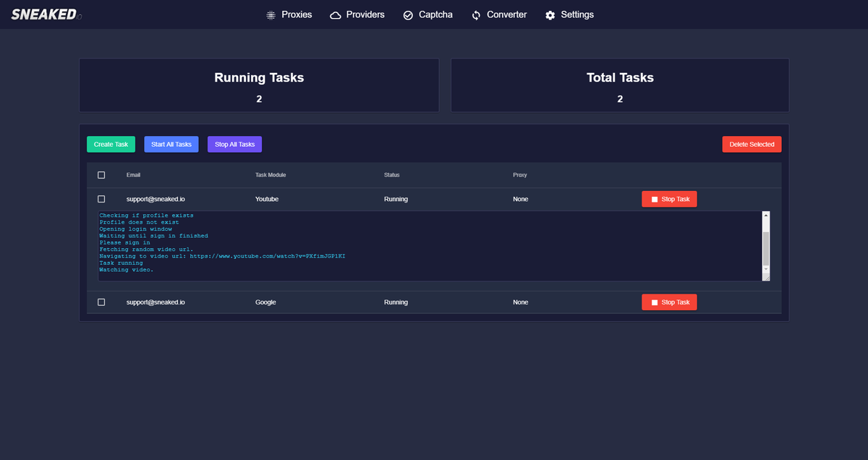
Task: Check the Google task row checkbox
Action: coord(101,302)
